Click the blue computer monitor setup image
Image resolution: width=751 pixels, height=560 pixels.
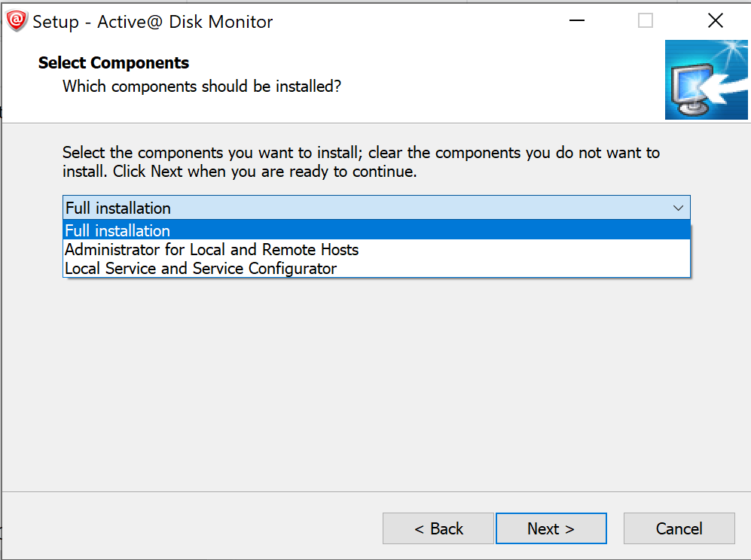coord(706,80)
